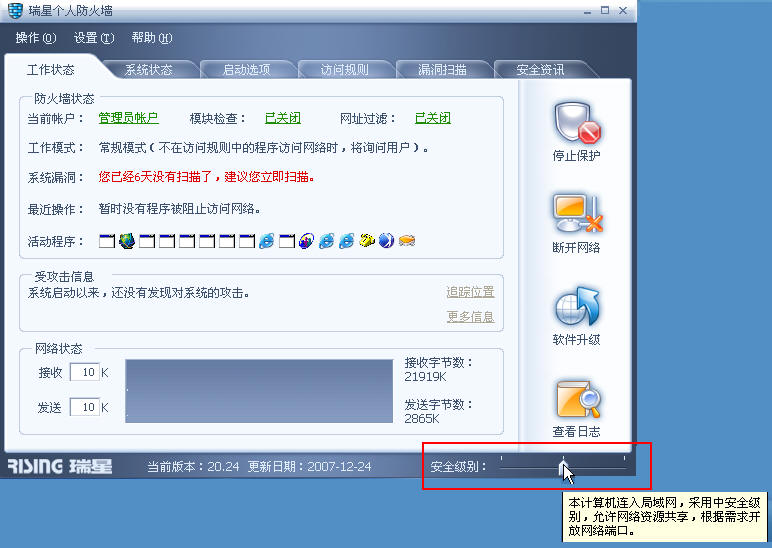Switch to the 访问规则 tab
The image size is (772, 548).
coord(344,69)
